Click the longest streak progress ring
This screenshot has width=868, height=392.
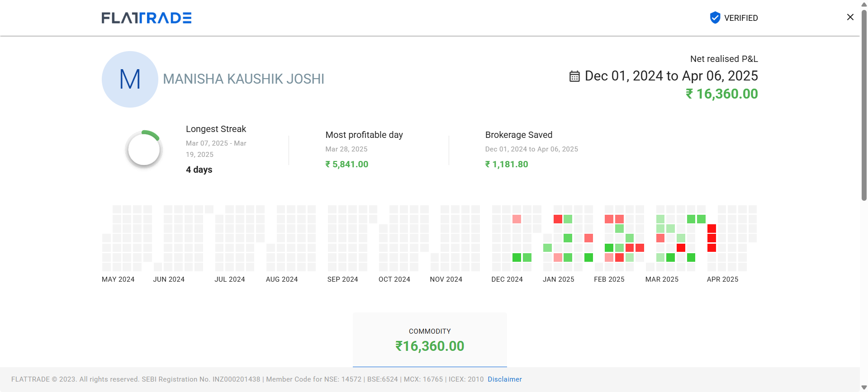tap(144, 149)
